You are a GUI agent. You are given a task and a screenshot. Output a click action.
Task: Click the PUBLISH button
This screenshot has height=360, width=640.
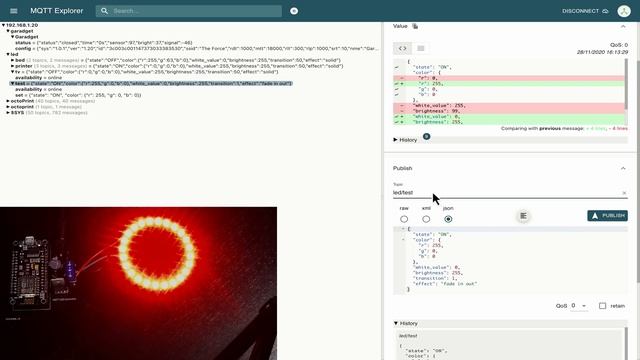point(607,216)
